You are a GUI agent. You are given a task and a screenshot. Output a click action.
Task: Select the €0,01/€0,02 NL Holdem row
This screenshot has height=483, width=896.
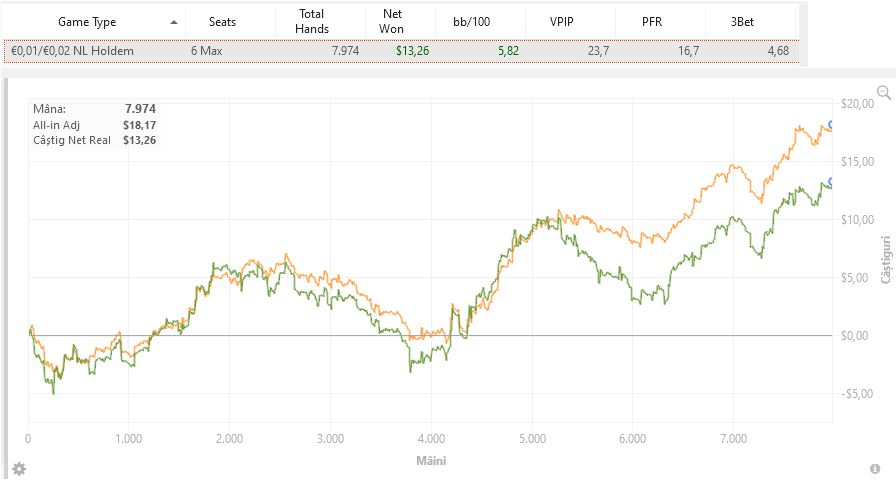tap(401, 51)
